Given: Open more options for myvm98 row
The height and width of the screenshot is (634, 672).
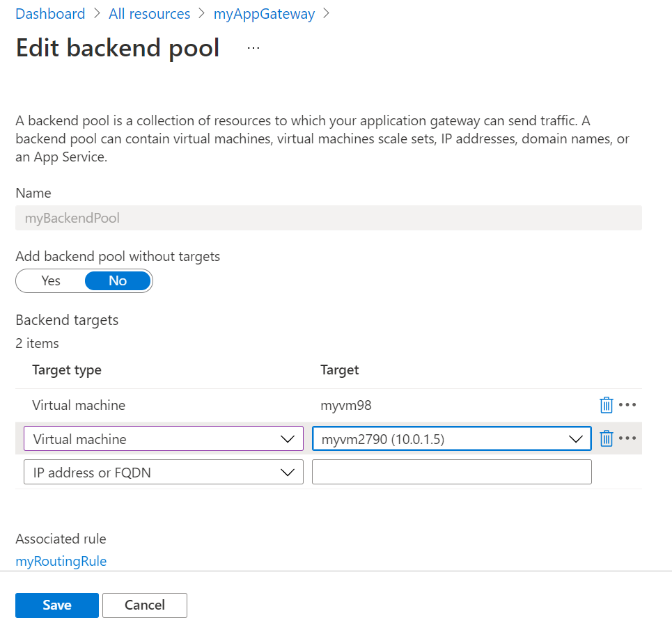Looking at the screenshot, I should (x=627, y=405).
